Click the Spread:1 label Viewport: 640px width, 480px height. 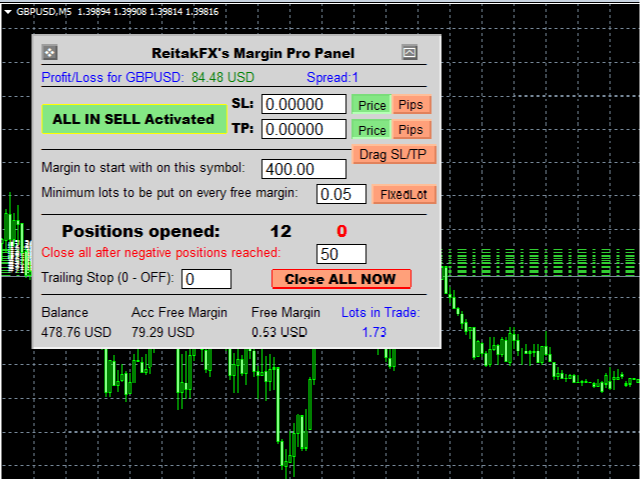(x=332, y=77)
